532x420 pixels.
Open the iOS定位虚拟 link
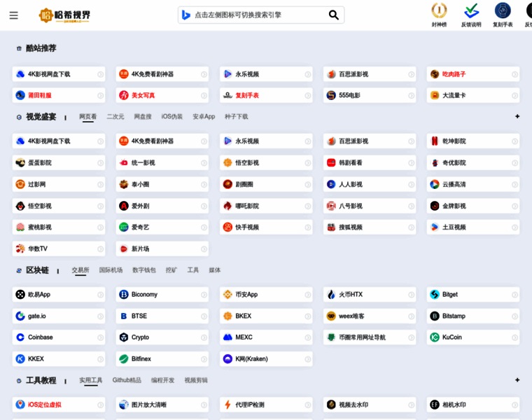click(x=59, y=405)
